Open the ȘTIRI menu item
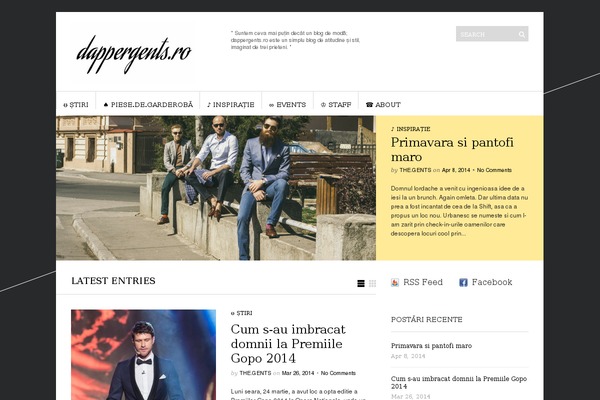 click(76, 104)
